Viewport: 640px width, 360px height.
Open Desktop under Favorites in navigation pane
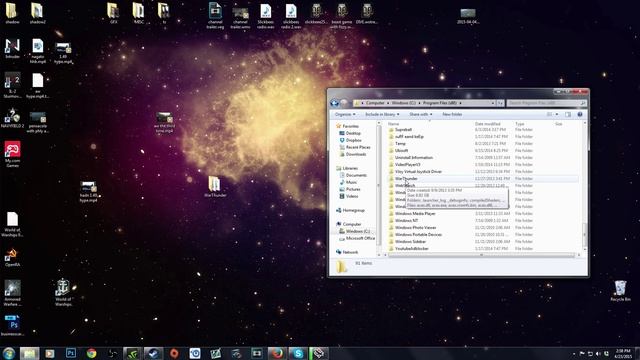350,133
